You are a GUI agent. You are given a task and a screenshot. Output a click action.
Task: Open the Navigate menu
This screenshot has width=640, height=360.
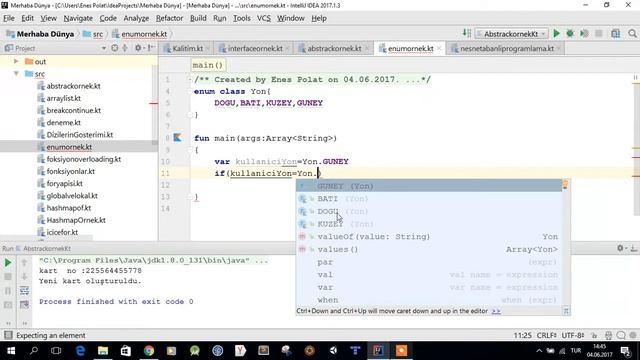point(78,18)
